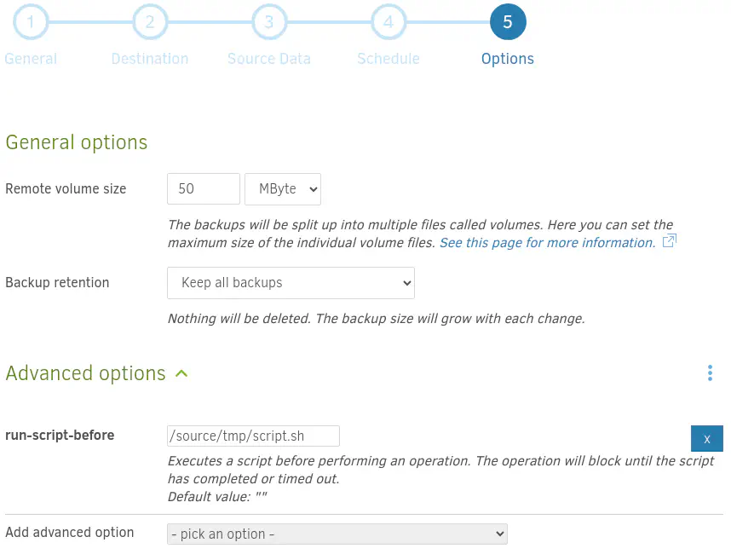Click step 1 circle icon

(x=31, y=22)
